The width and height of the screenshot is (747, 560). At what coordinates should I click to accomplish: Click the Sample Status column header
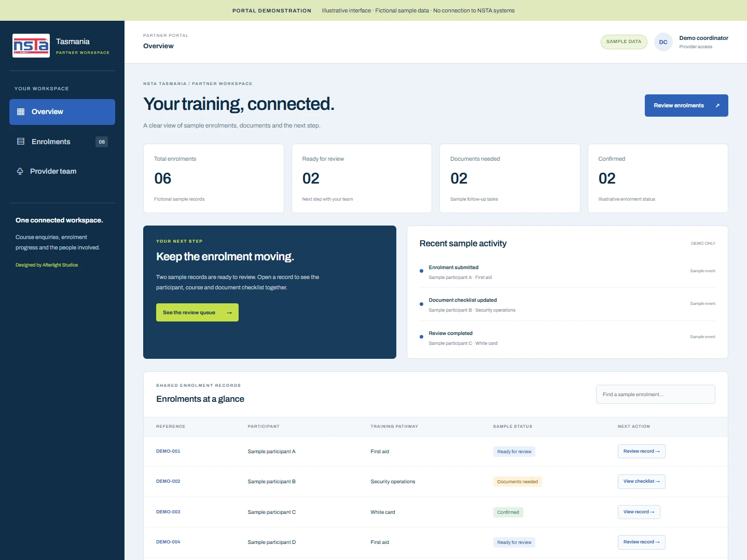point(513,427)
